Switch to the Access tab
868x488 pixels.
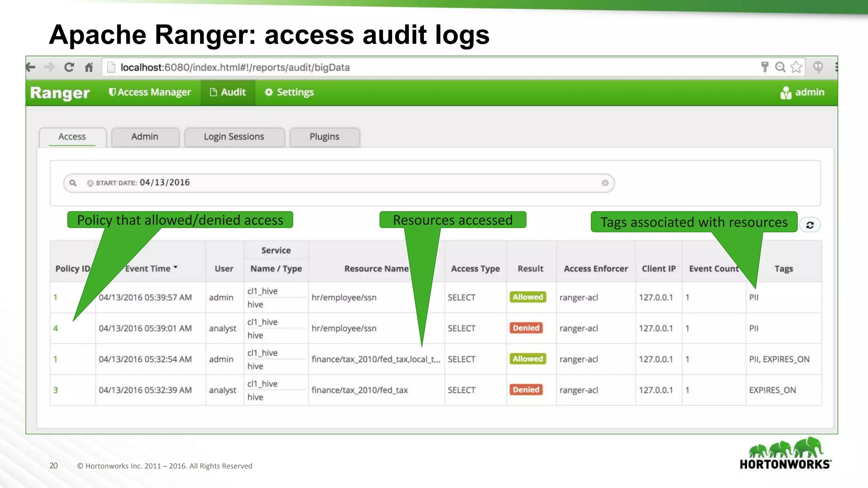[x=72, y=137]
